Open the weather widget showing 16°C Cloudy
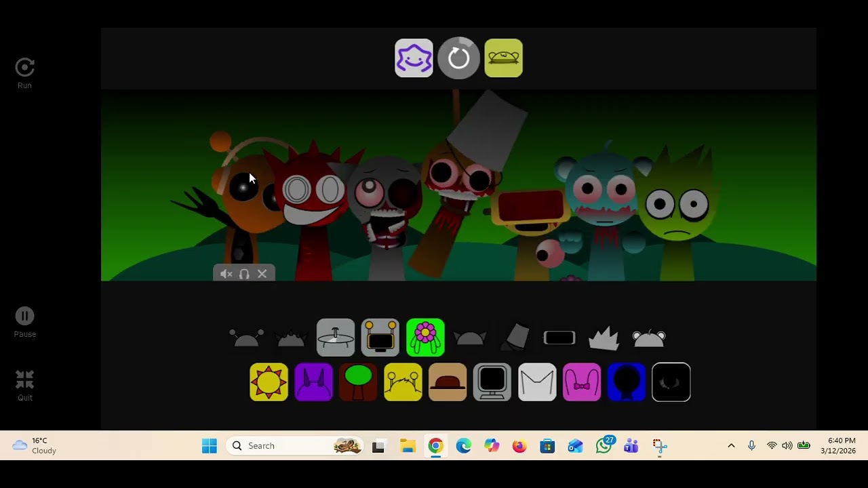Image resolution: width=868 pixels, height=488 pixels. click(x=35, y=445)
